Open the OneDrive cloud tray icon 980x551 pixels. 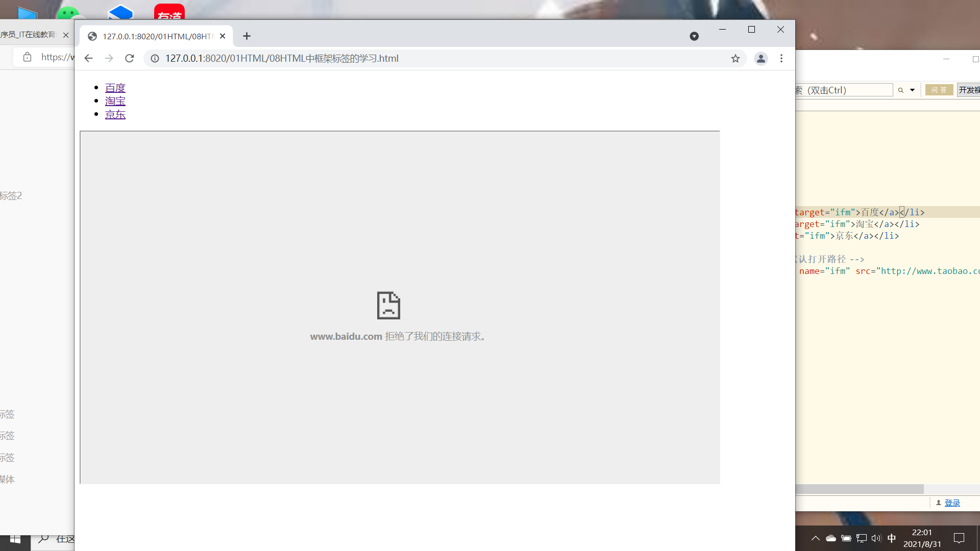pos(831,538)
